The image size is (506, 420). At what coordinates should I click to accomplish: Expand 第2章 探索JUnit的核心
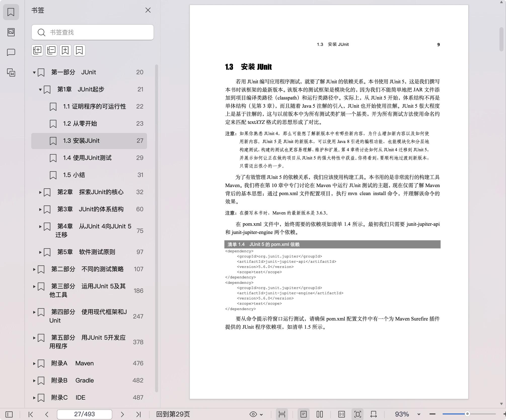(40, 192)
